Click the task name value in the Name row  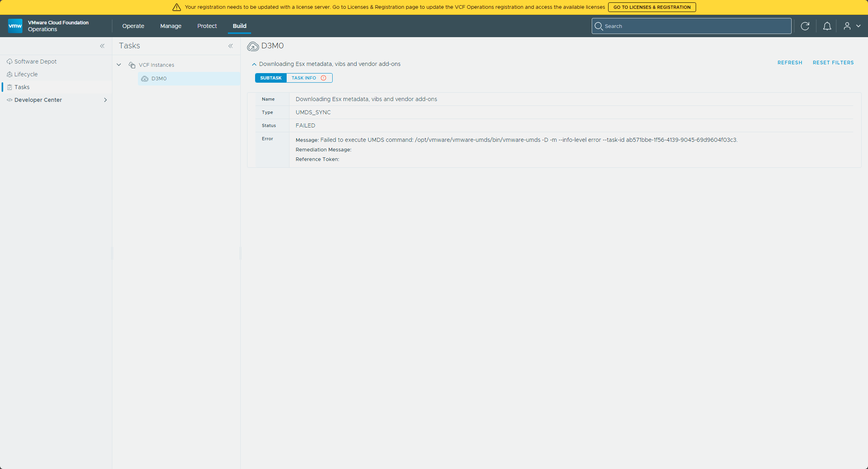(366, 99)
